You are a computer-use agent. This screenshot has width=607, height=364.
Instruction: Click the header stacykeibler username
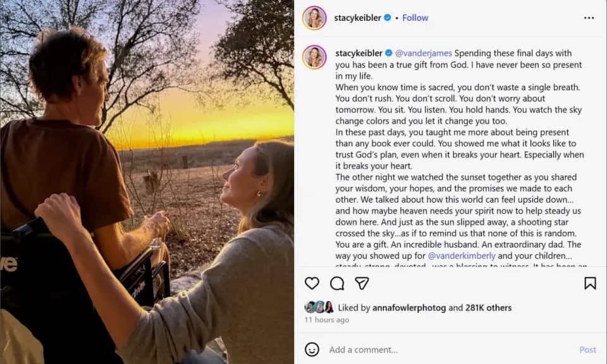click(358, 18)
